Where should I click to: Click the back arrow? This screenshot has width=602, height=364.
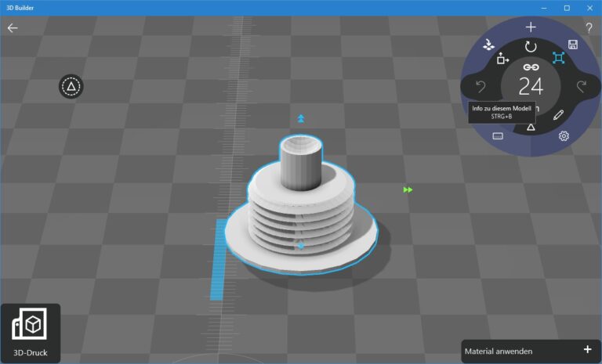click(x=13, y=28)
